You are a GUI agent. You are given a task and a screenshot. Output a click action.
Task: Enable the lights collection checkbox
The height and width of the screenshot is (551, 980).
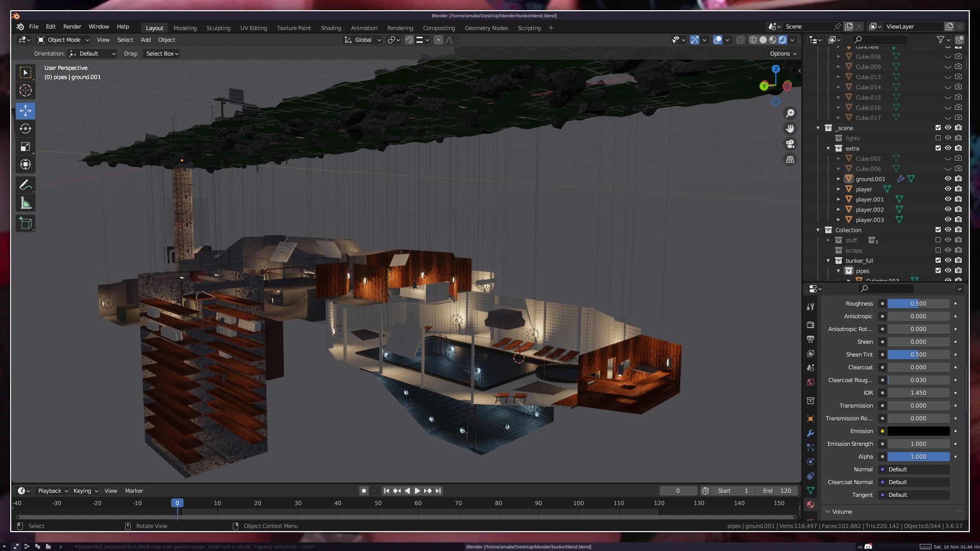[x=938, y=138]
